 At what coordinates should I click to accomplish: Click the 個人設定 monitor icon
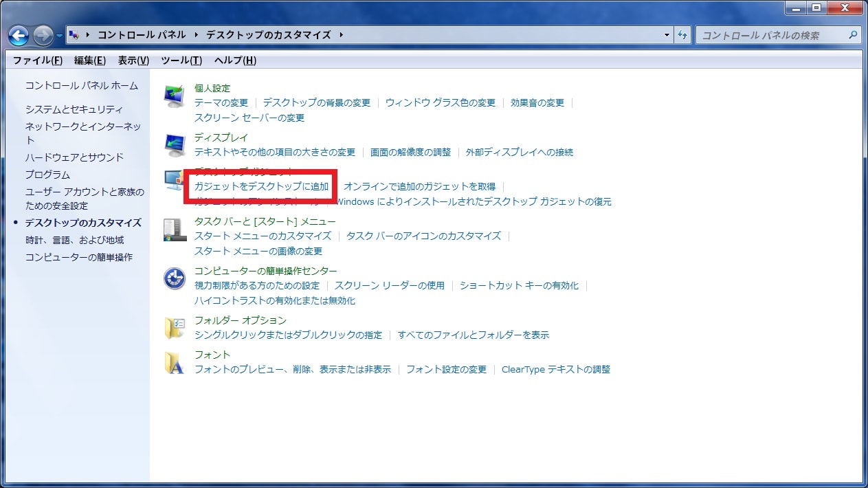tap(175, 96)
